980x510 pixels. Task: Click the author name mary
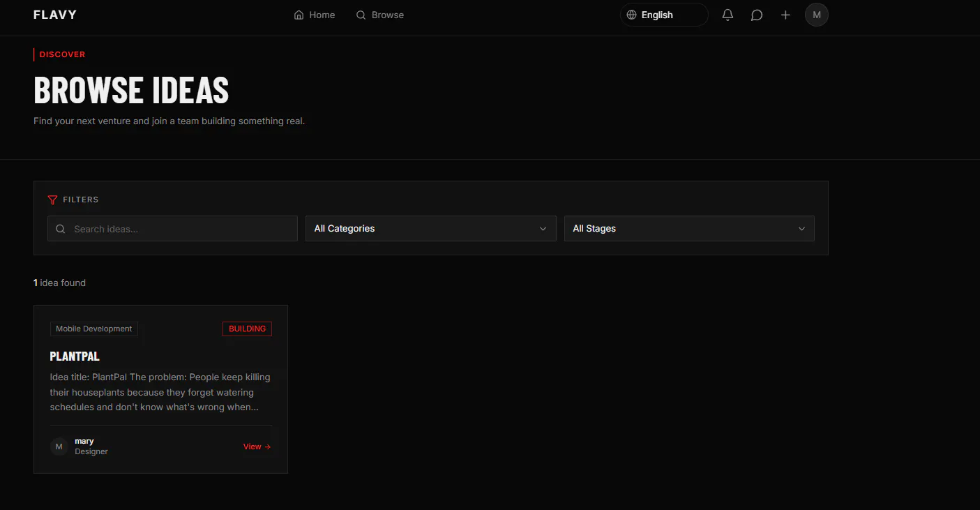(84, 441)
